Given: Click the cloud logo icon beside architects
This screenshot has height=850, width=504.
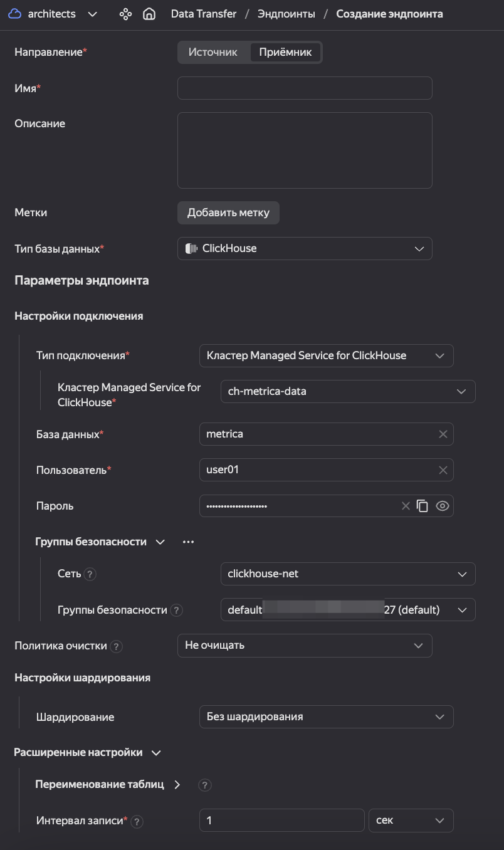Looking at the screenshot, I should click(x=15, y=14).
